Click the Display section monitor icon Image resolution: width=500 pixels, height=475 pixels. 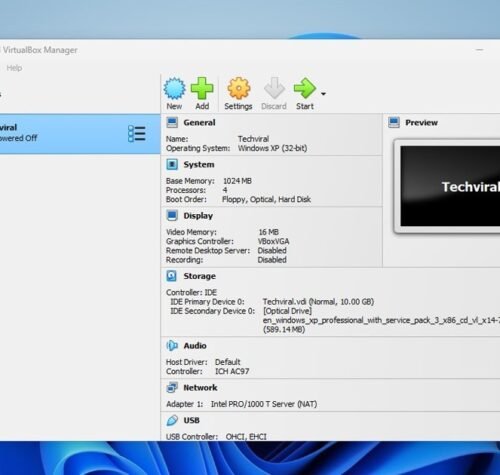point(172,216)
